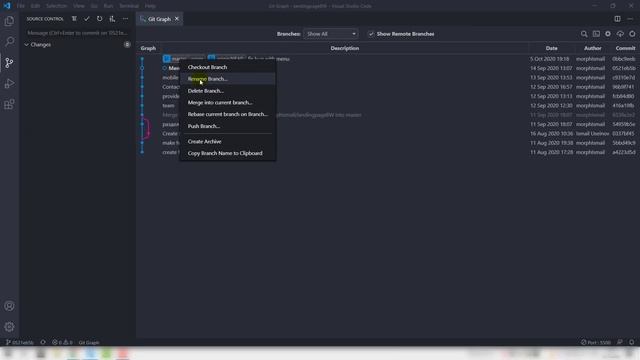Viewport: 640px width, 360px height.
Task: Click the Refresh icon in Source Control header
Action: [100, 19]
